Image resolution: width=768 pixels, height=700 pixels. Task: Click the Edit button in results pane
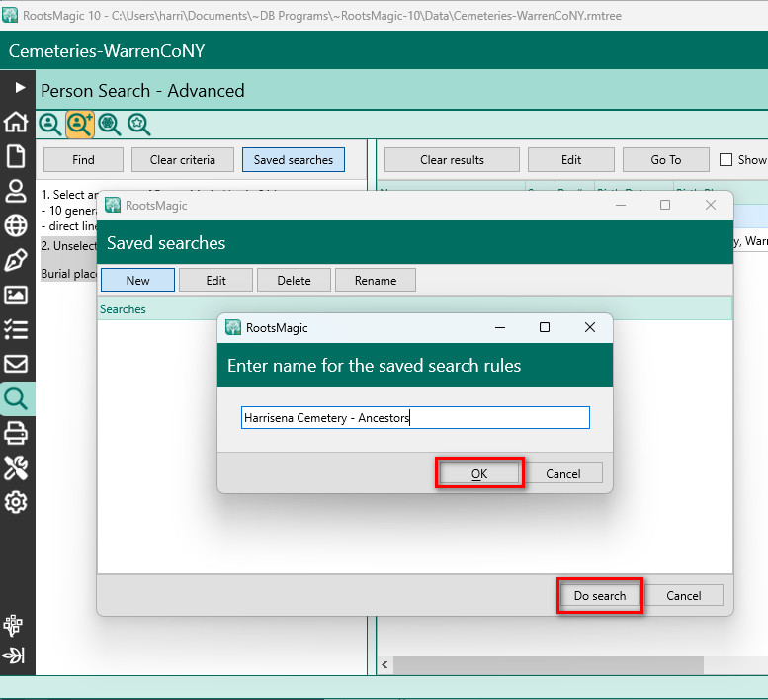click(571, 160)
